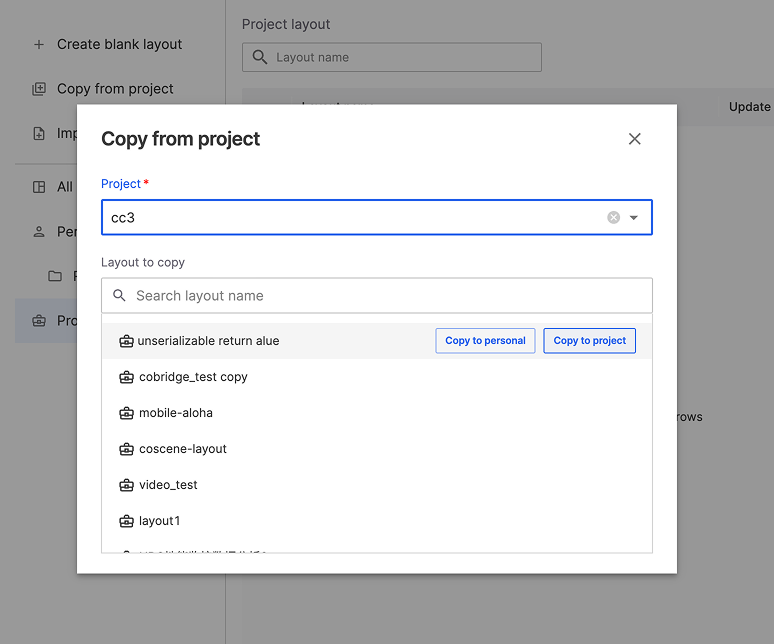The height and width of the screenshot is (644, 774).
Task: Expand the Project dropdown arrow
Action: [634, 218]
